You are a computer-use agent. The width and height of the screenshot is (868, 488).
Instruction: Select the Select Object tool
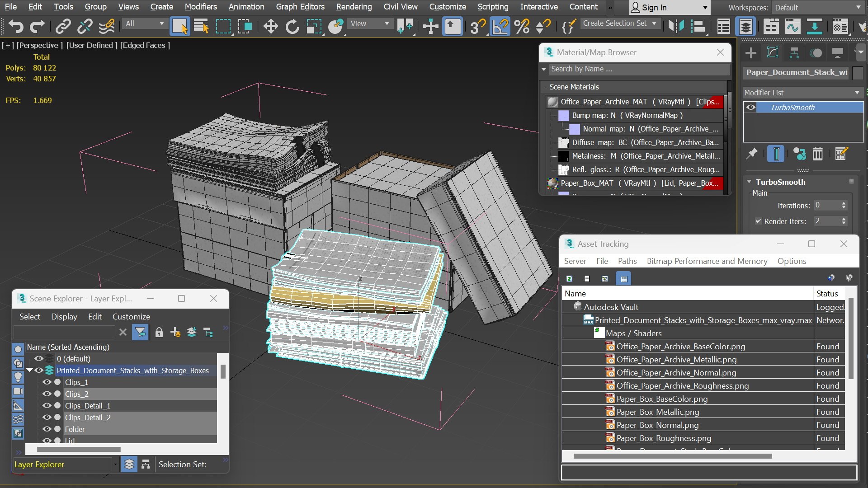point(179,27)
